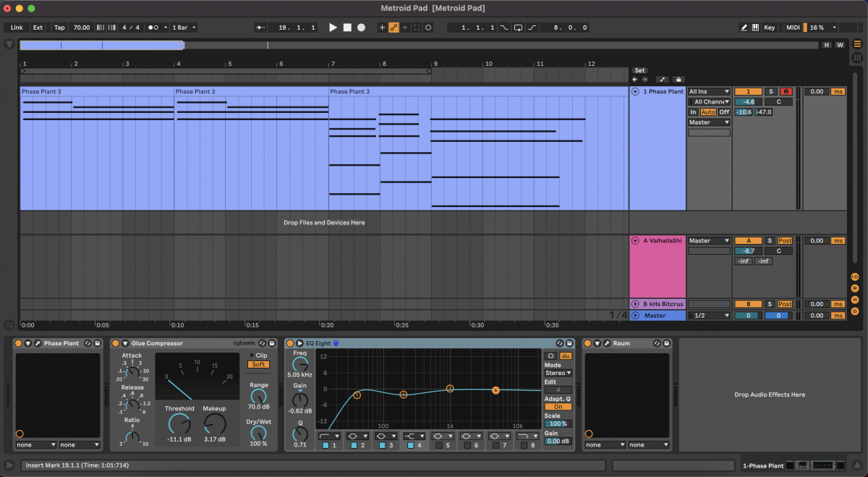Image resolution: width=868 pixels, height=477 pixels.
Task: Fold the 1 Phase Plant track
Action: (x=636, y=92)
